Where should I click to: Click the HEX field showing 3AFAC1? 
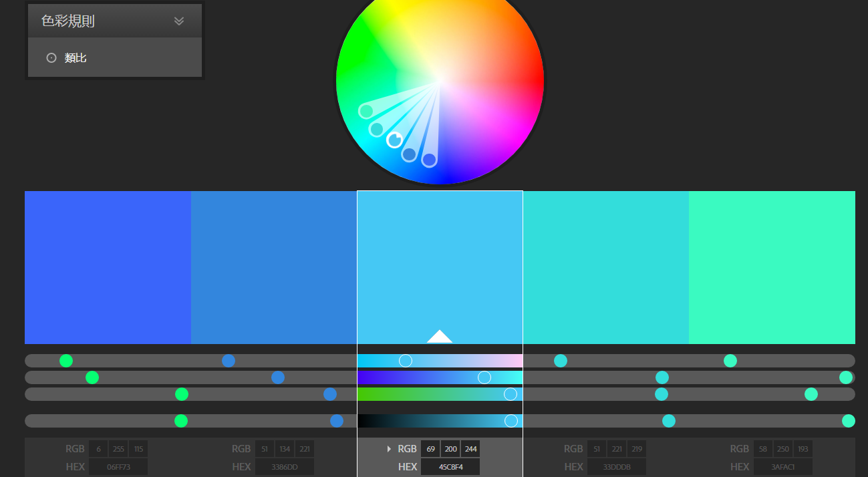pyautogui.click(x=782, y=467)
